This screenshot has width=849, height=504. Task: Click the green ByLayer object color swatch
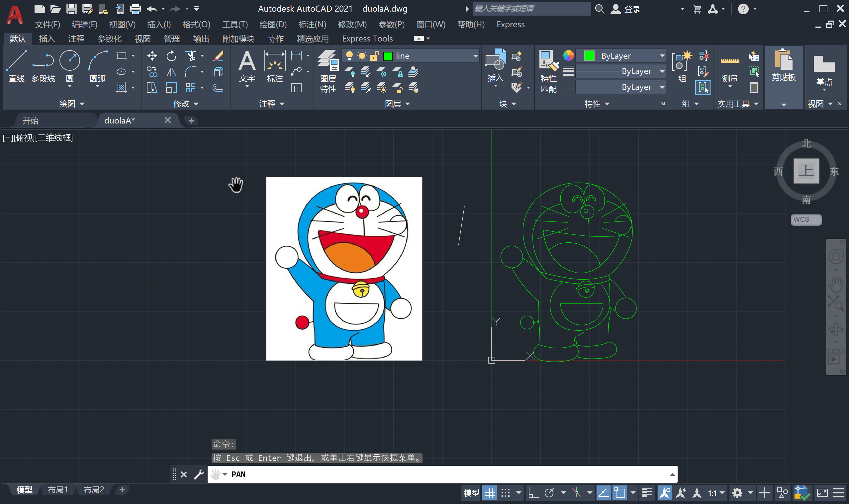click(589, 55)
